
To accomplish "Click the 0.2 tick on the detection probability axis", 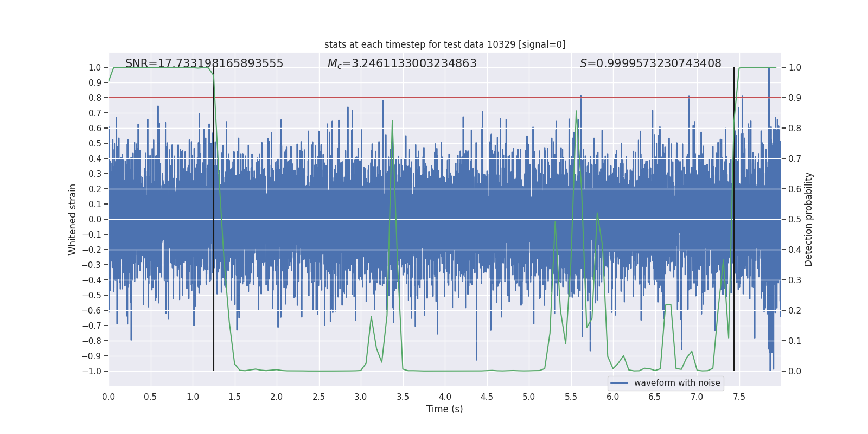I will click(795, 310).
